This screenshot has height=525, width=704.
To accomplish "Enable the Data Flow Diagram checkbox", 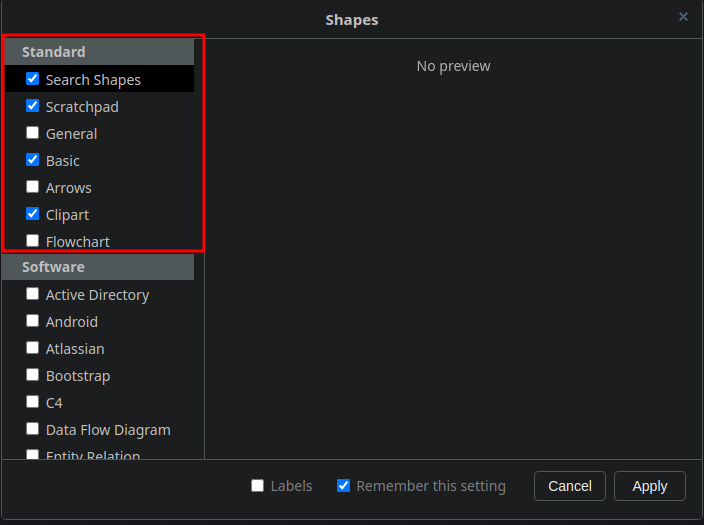I will coord(33,429).
